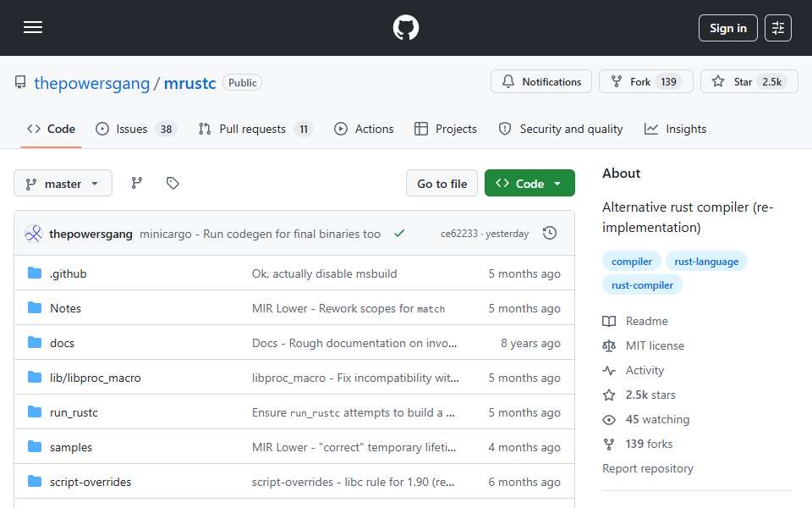
Task: Open commit 'libproc_macro - Fix incompatibility wit...'
Action: pyautogui.click(x=355, y=378)
